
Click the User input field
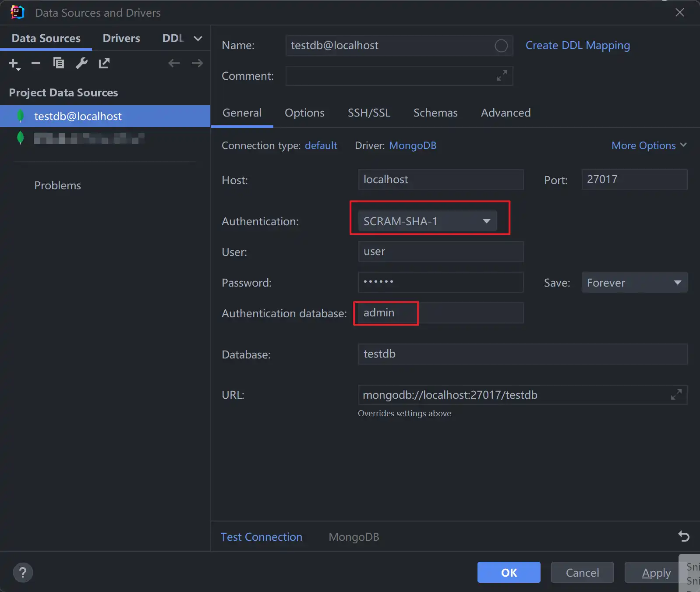pos(441,252)
